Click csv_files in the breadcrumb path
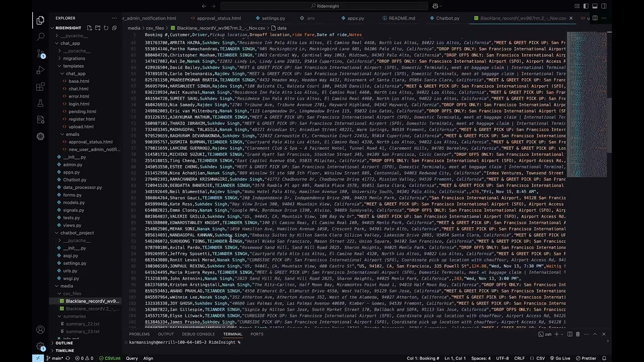Screen dimensions: 644x362 click(155, 28)
